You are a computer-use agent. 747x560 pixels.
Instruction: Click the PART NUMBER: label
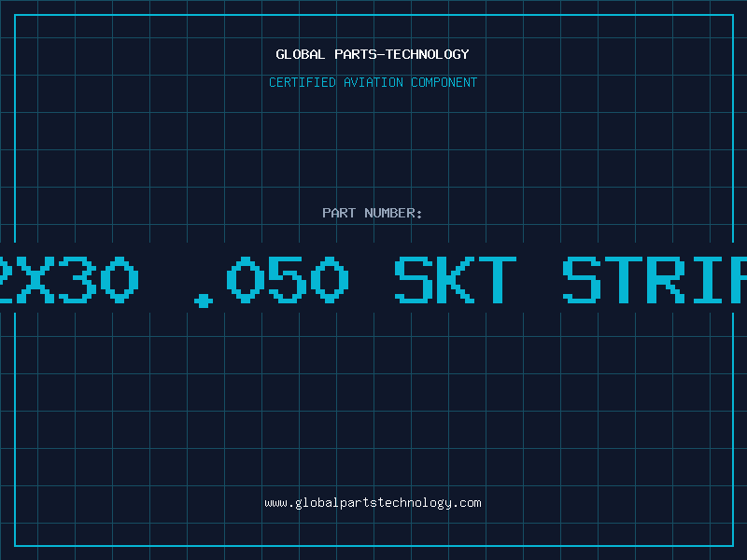click(x=373, y=213)
